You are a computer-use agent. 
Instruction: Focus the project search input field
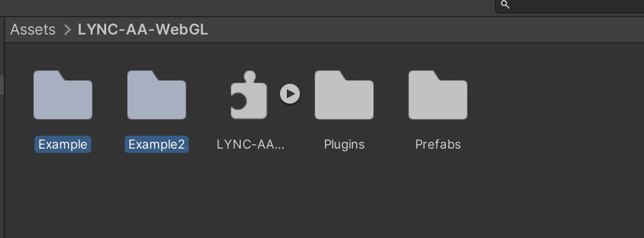point(570,6)
